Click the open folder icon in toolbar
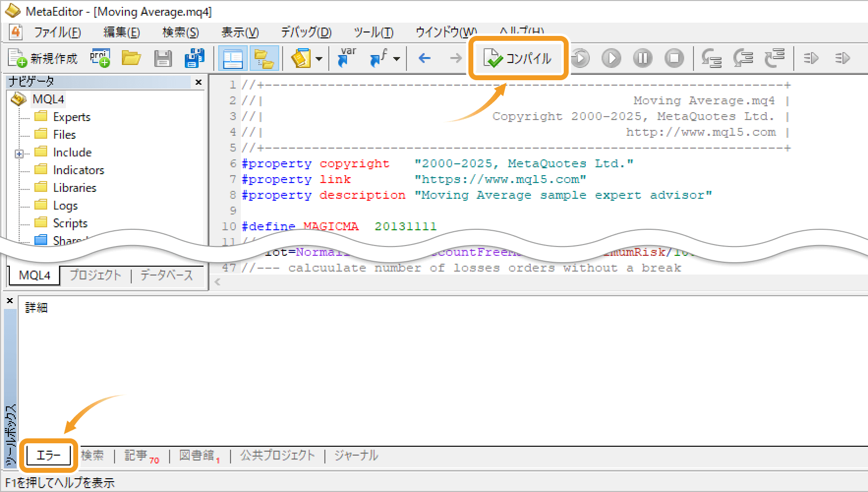The width and height of the screenshot is (868, 492). (x=131, y=59)
